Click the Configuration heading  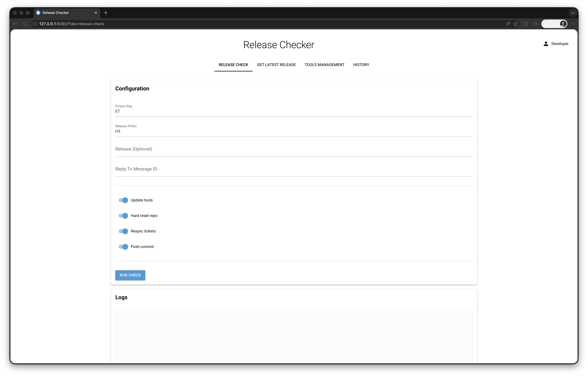pos(132,89)
